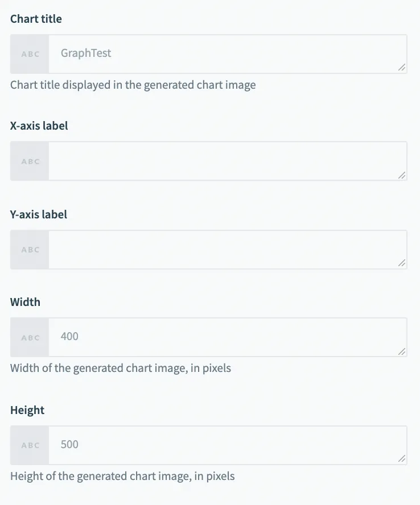Click the "Chart title" field heading
Screen dimensions: 420x505
tap(36, 19)
